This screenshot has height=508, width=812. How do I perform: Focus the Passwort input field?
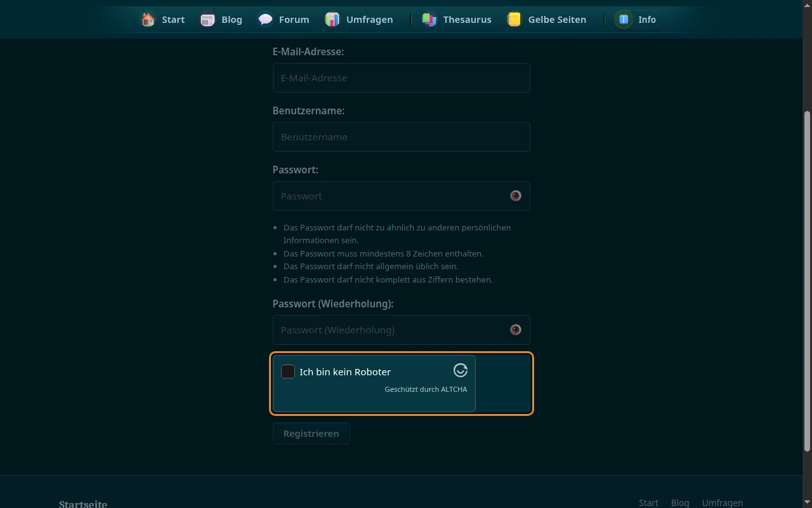(x=401, y=196)
